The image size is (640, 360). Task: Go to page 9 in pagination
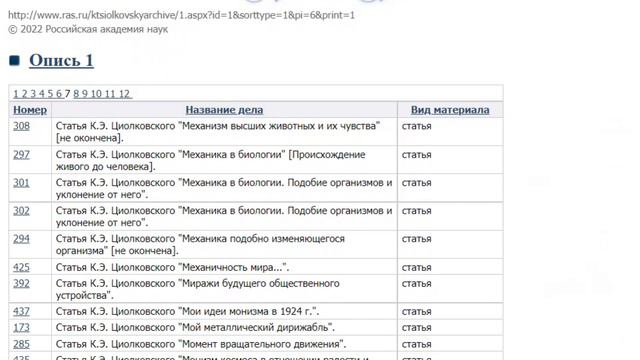85,94
